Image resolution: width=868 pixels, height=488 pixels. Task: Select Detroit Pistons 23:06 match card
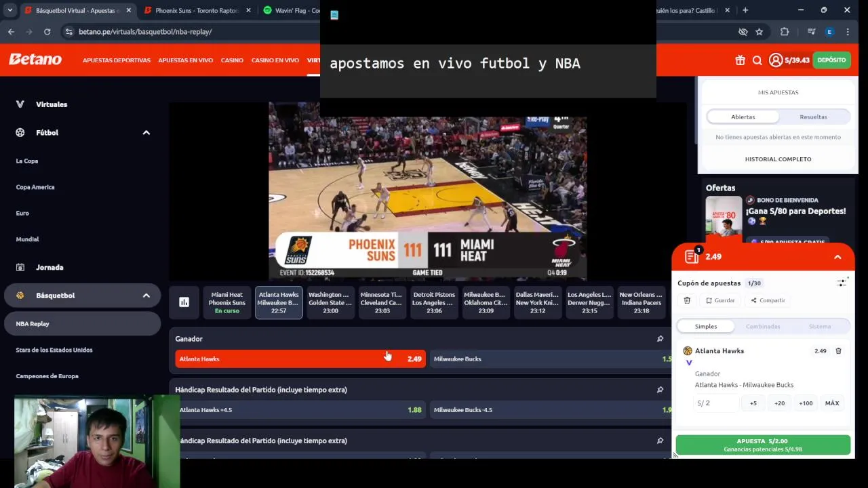click(434, 302)
